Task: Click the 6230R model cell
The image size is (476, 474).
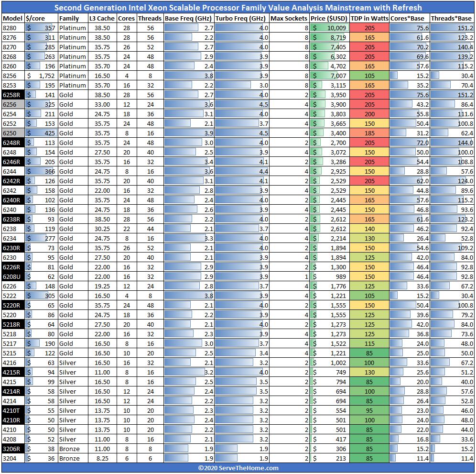Action: coord(13,248)
